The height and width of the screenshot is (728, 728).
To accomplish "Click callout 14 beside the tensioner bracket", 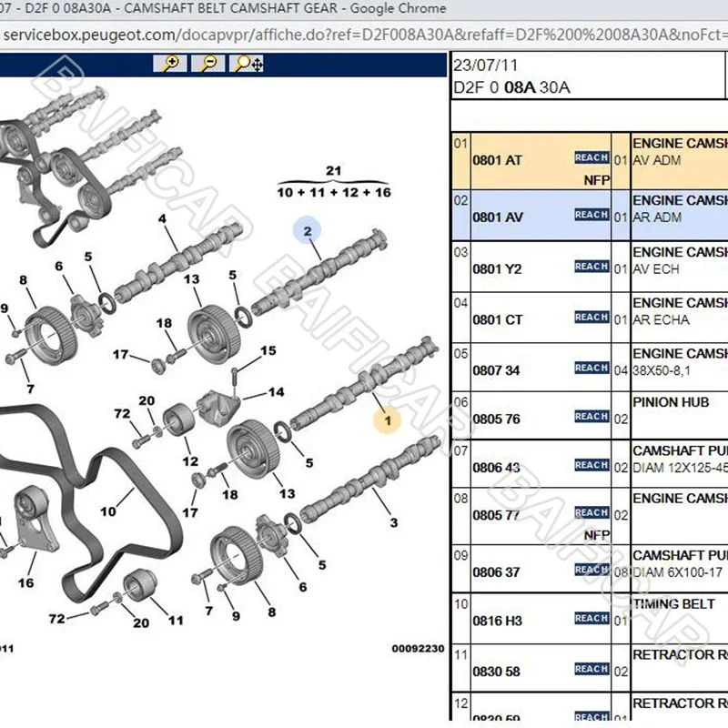I will [x=276, y=392].
